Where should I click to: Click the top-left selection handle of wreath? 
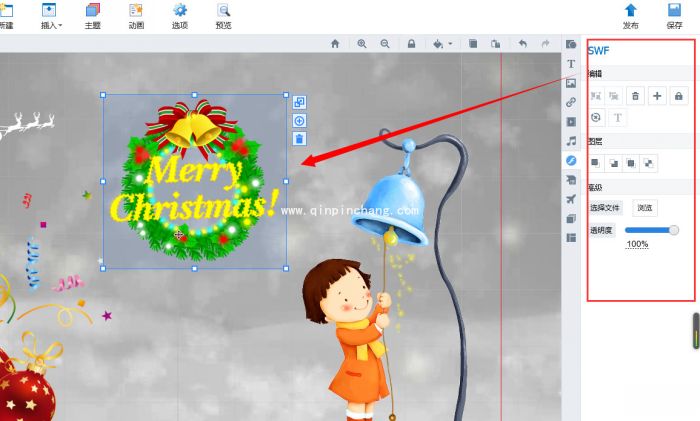coord(103,95)
